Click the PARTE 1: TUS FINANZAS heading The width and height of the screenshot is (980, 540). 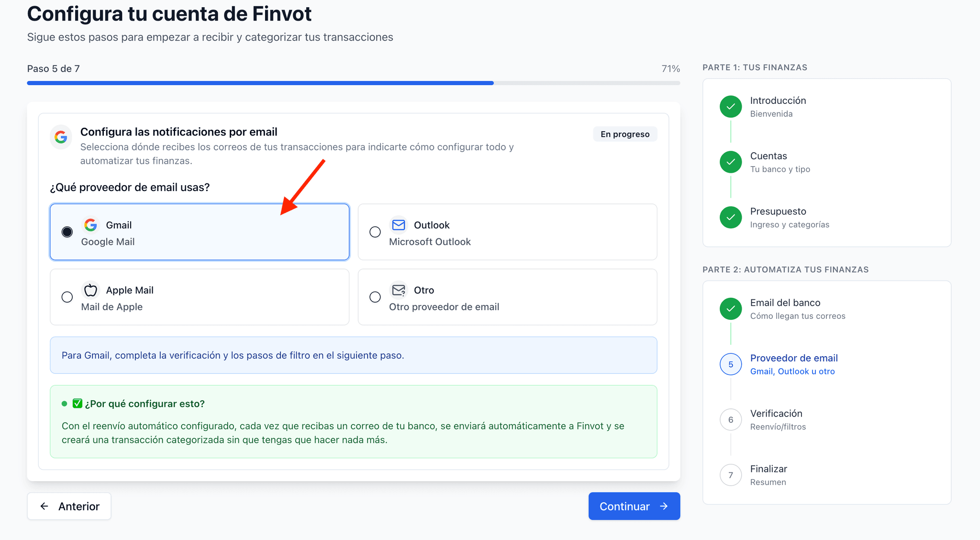[x=755, y=67]
